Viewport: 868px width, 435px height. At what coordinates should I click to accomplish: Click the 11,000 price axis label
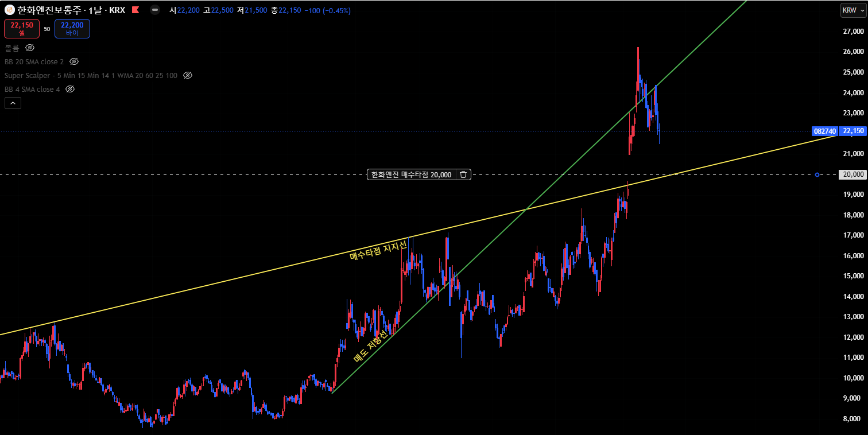click(x=854, y=358)
